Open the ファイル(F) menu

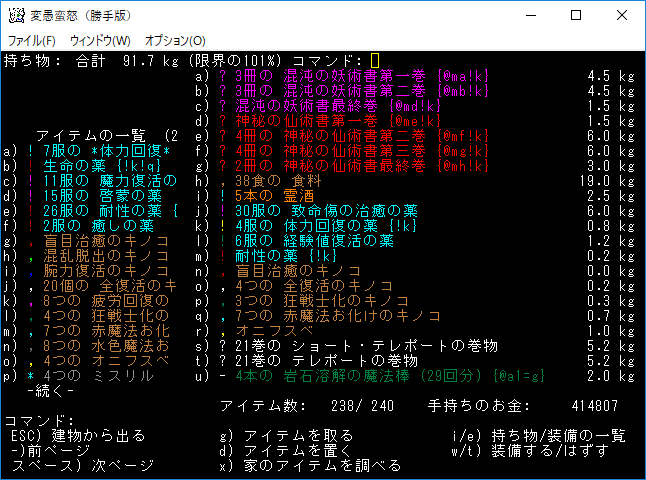pos(32,40)
